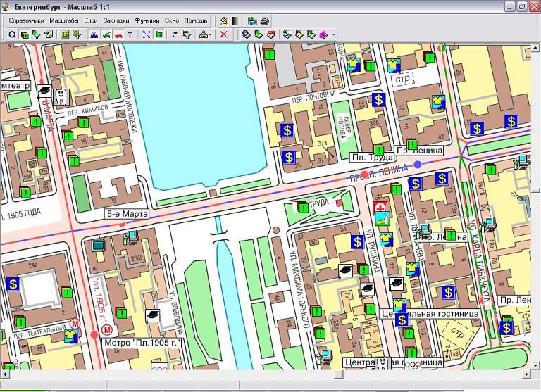541x392 pixels.
Task: Open the Закладки menu
Action: pyautogui.click(x=116, y=21)
